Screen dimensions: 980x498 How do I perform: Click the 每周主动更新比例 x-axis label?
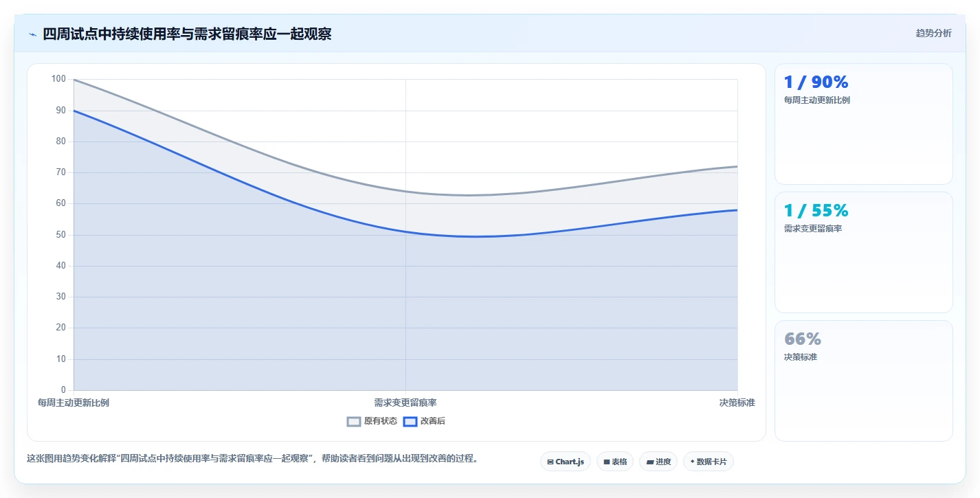pos(74,403)
